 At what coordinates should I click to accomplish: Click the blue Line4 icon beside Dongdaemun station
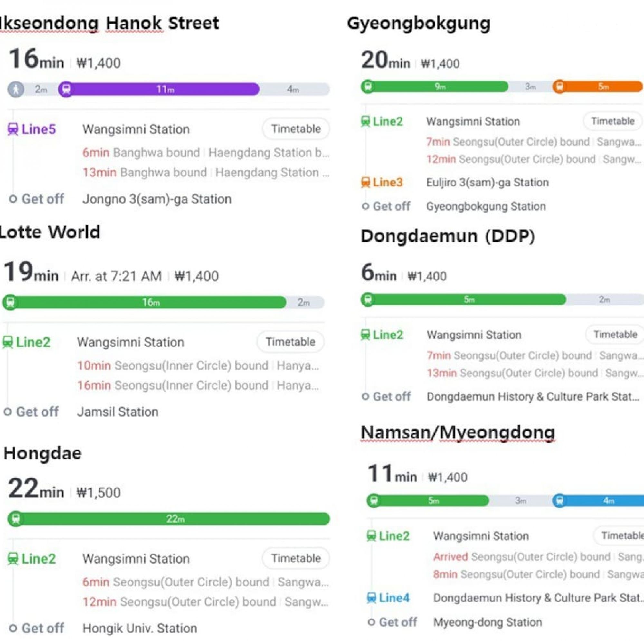pos(372,598)
